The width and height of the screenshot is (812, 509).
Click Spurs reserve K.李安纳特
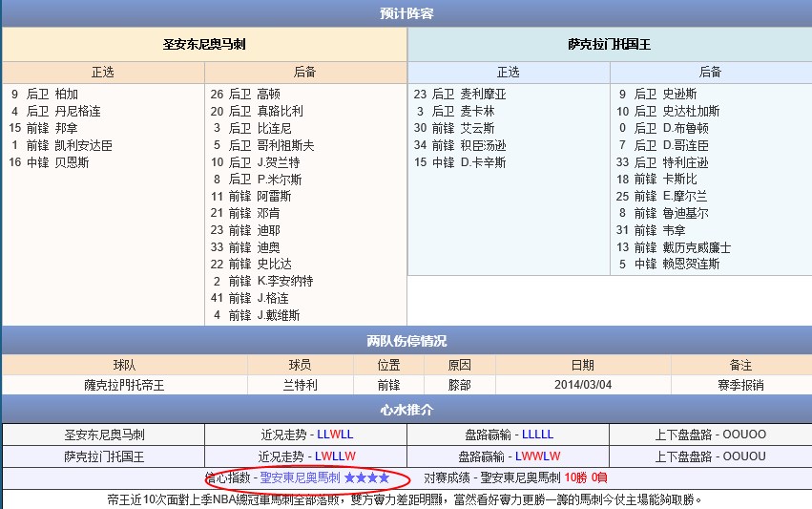(x=285, y=281)
